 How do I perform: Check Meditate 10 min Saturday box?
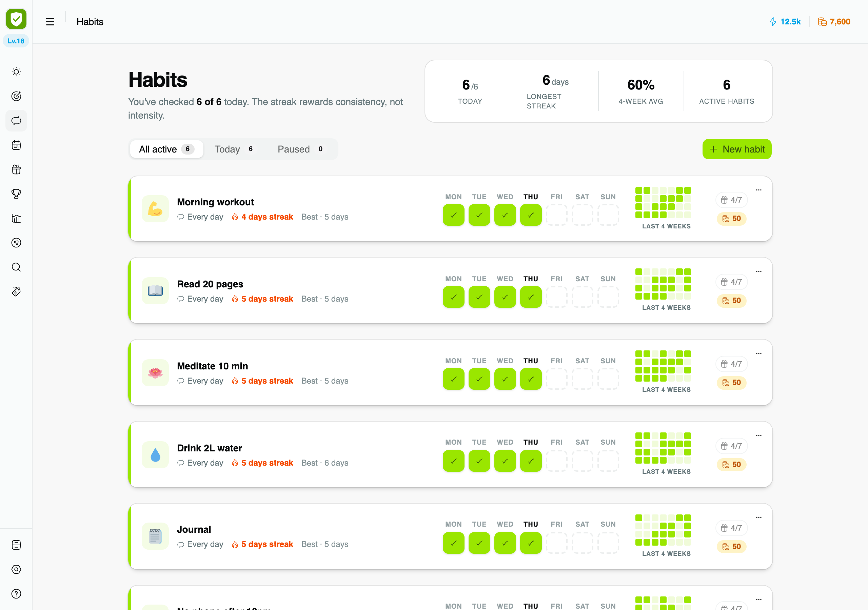pyautogui.click(x=582, y=379)
